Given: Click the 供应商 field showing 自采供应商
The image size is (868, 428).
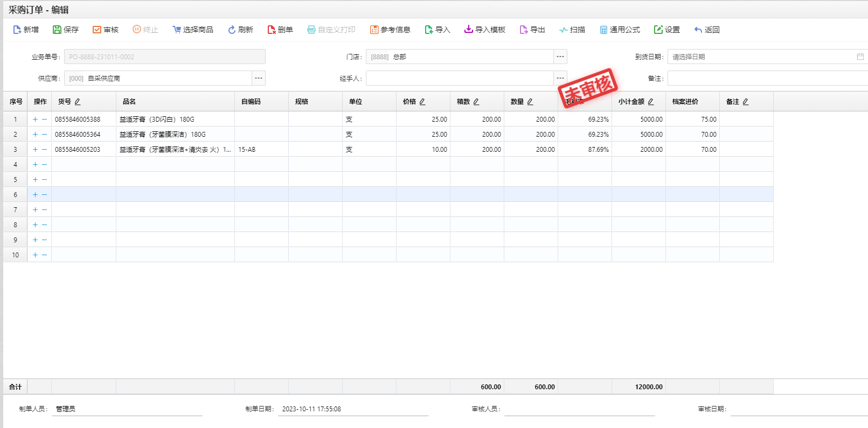Looking at the screenshot, I should point(158,78).
